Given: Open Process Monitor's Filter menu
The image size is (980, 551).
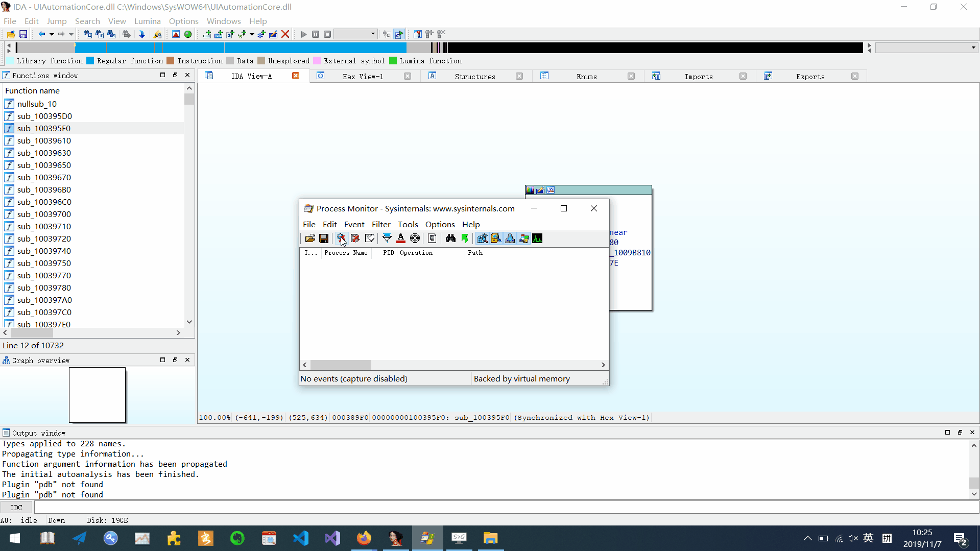Looking at the screenshot, I should tap(381, 224).
